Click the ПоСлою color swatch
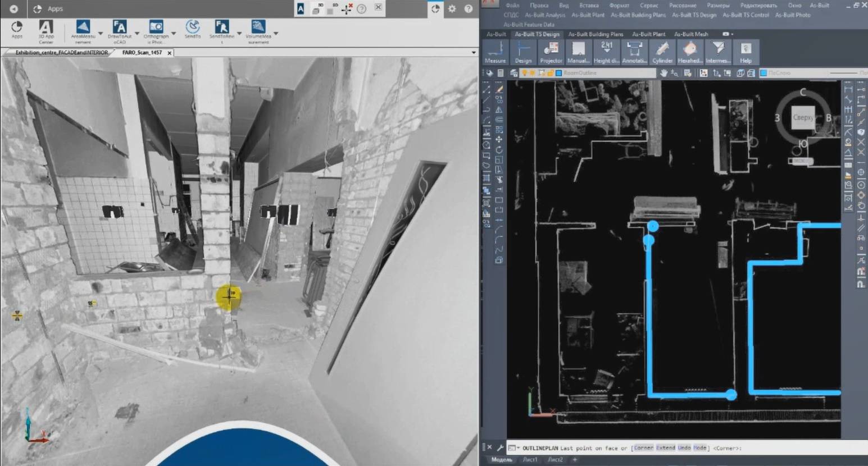The image size is (868, 466). tap(764, 73)
